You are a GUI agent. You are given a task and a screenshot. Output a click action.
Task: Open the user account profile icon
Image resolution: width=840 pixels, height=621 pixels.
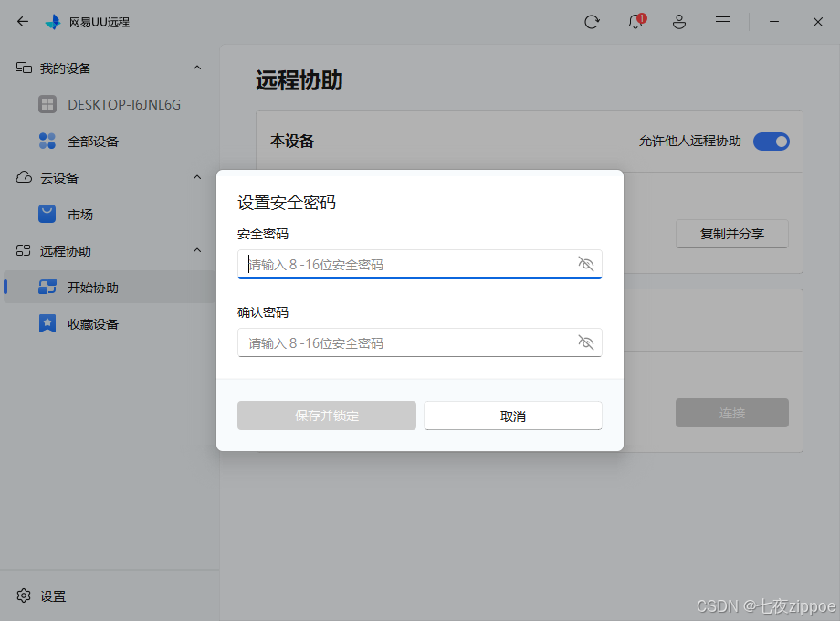point(679,22)
